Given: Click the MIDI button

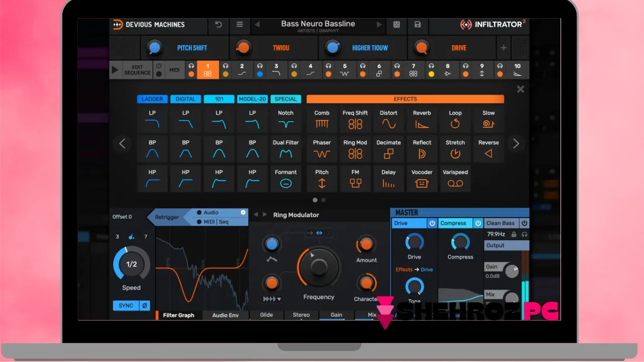Looking at the screenshot, I should pyautogui.click(x=175, y=70).
